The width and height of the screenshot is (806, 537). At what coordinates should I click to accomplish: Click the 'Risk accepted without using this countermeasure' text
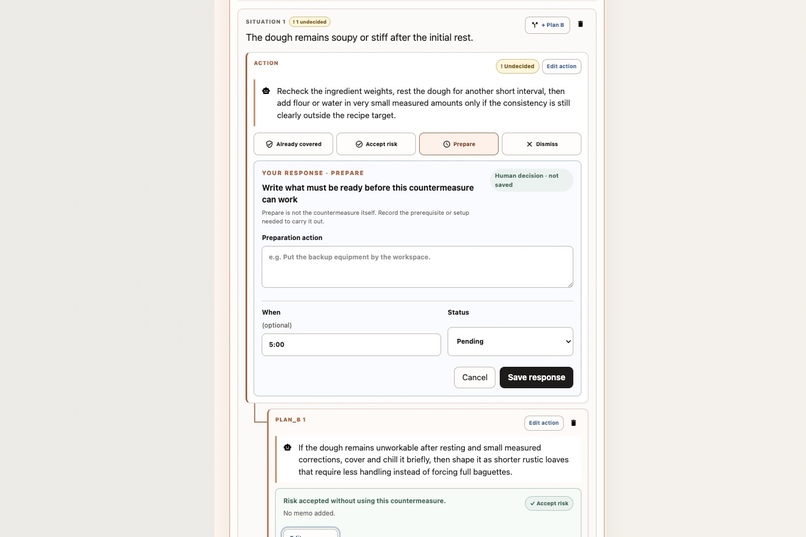364,501
